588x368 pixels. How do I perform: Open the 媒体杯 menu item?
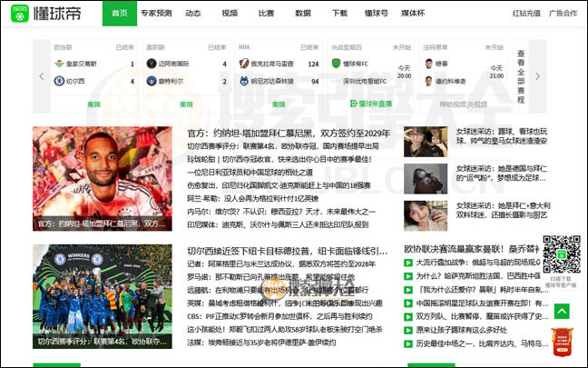(413, 13)
